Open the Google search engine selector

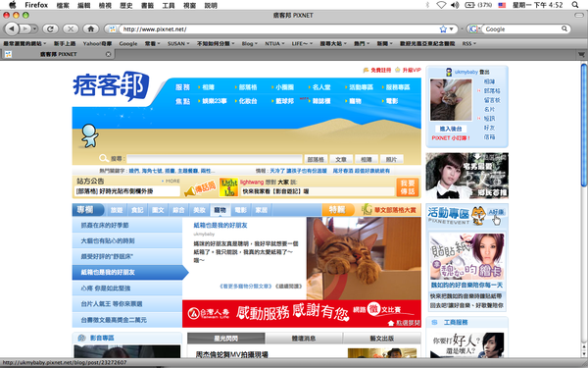(x=474, y=28)
